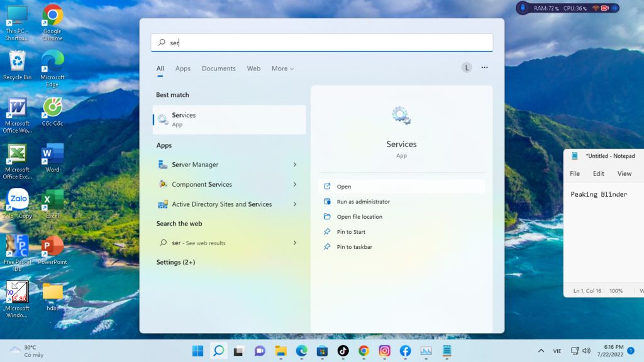Open Microsoft Edge from the taskbar
The width and height of the screenshot is (644, 362).
[x=301, y=351]
